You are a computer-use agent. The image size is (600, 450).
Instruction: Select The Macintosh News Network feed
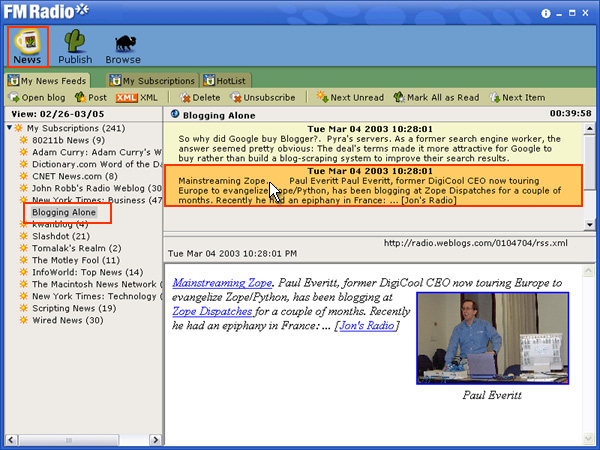(x=97, y=284)
